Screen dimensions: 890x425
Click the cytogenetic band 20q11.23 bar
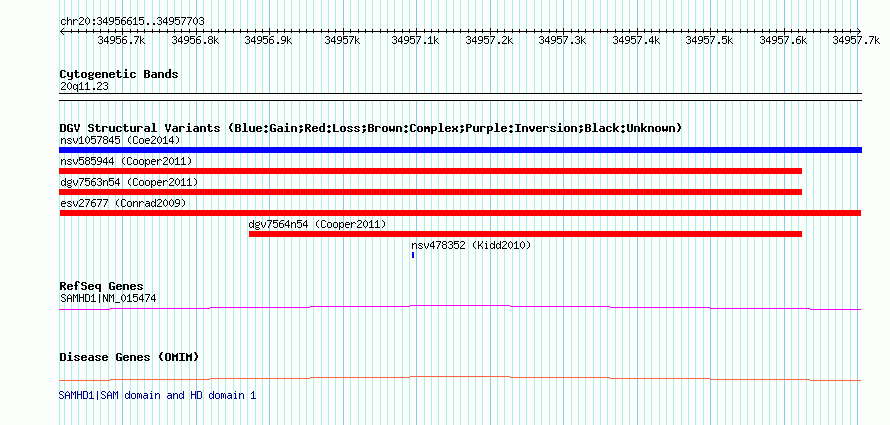pyautogui.click(x=460, y=97)
